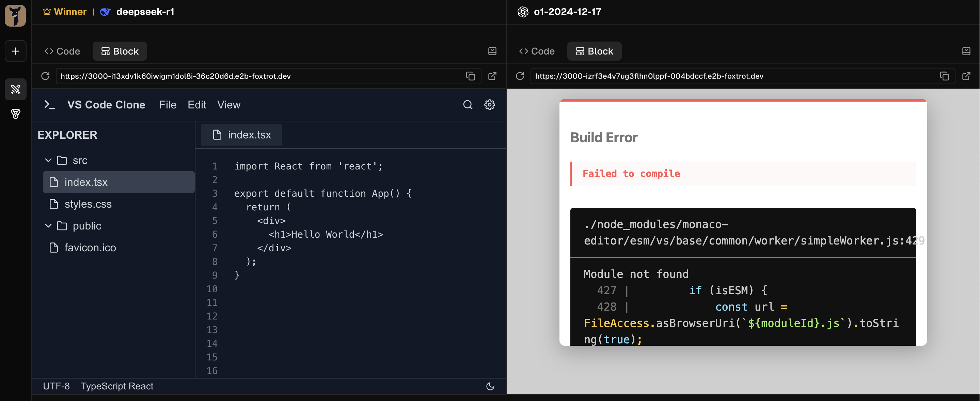
Task: Collapse the src folder
Action: pyautogui.click(x=48, y=160)
